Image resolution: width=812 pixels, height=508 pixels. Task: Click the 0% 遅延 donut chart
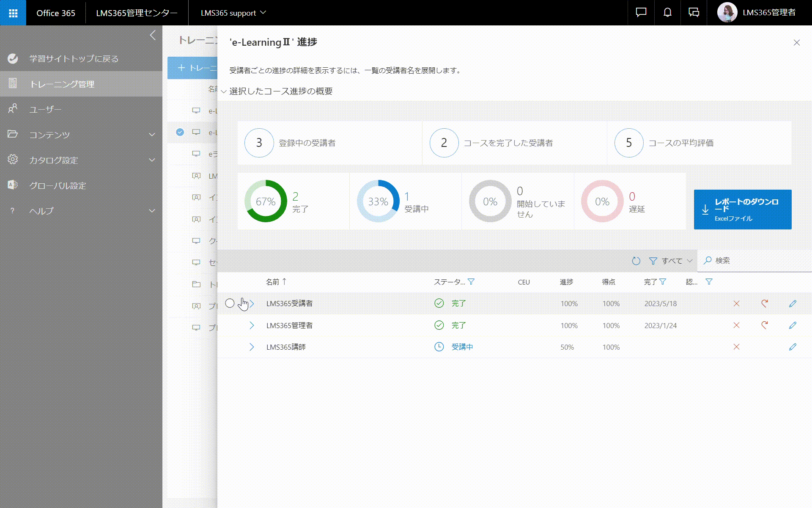click(x=602, y=201)
